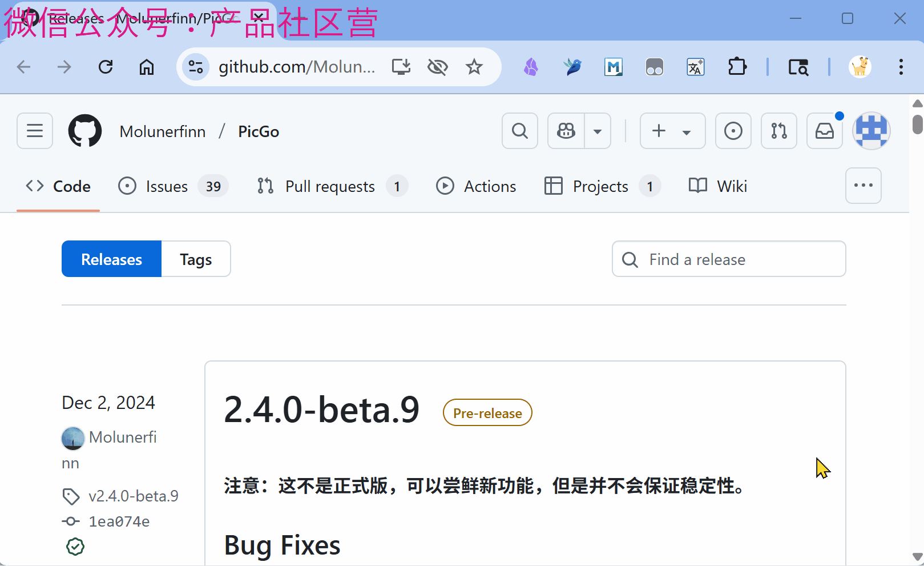
Task: Open the notifications inbox icon
Action: [824, 131]
